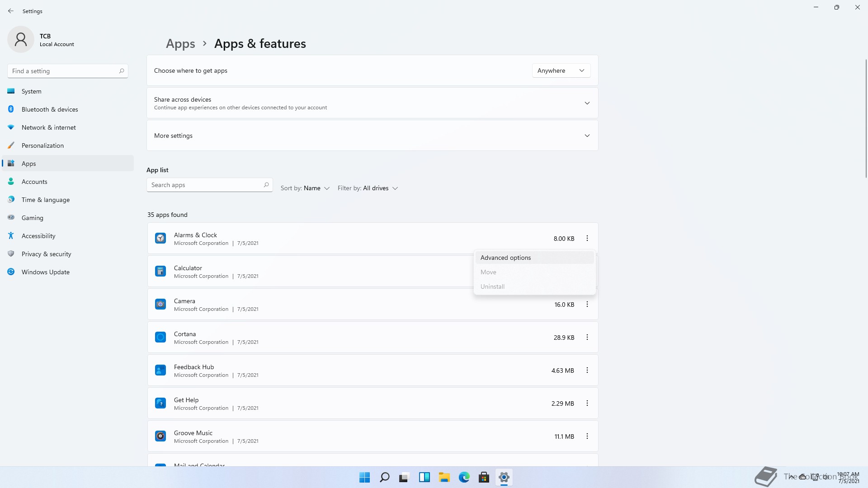Viewport: 868px width, 488px height.
Task: Open more options for Feedback Hub
Action: (587, 370)
